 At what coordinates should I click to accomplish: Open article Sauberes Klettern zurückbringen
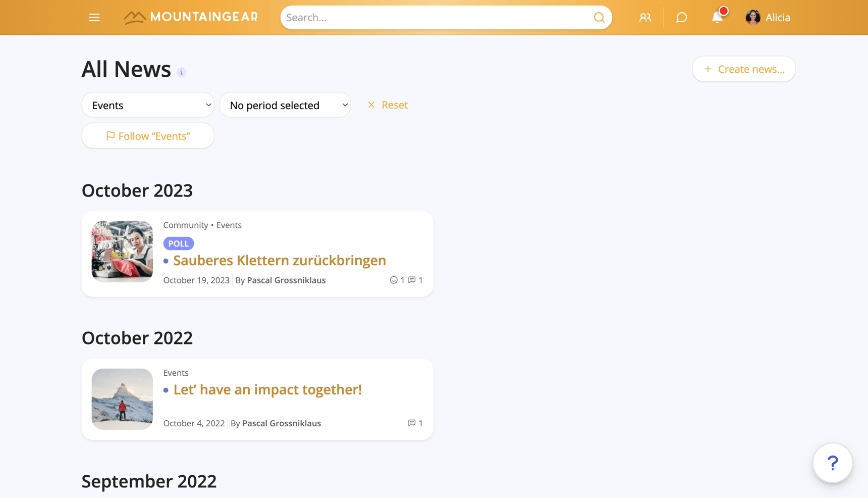[279, 261]
